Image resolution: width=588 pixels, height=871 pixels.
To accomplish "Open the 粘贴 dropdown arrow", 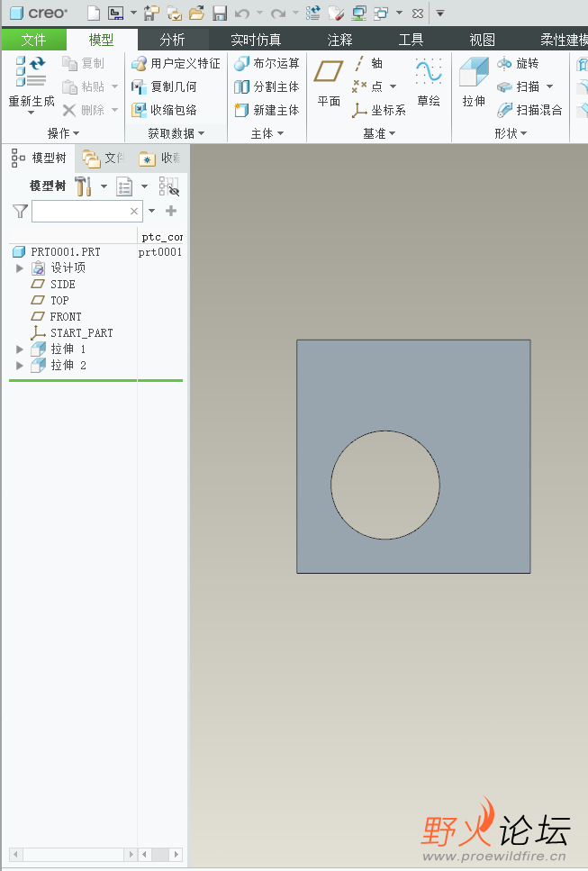I will (115, 86).
